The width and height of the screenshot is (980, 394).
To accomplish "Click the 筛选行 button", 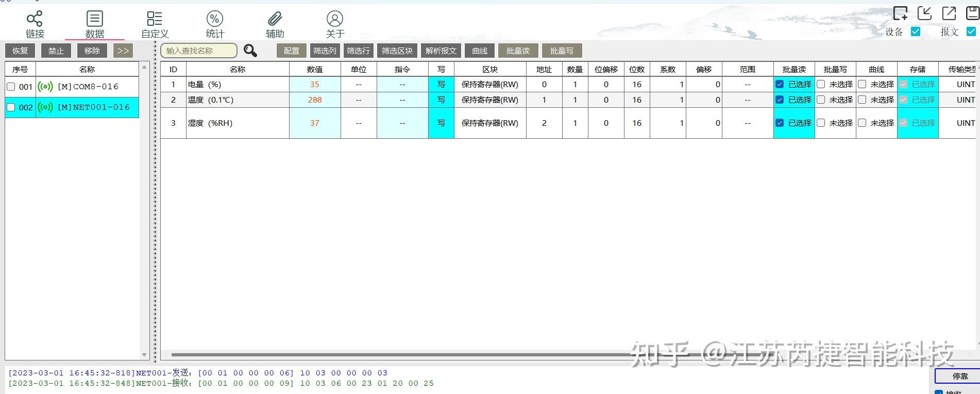I will 358,51.
